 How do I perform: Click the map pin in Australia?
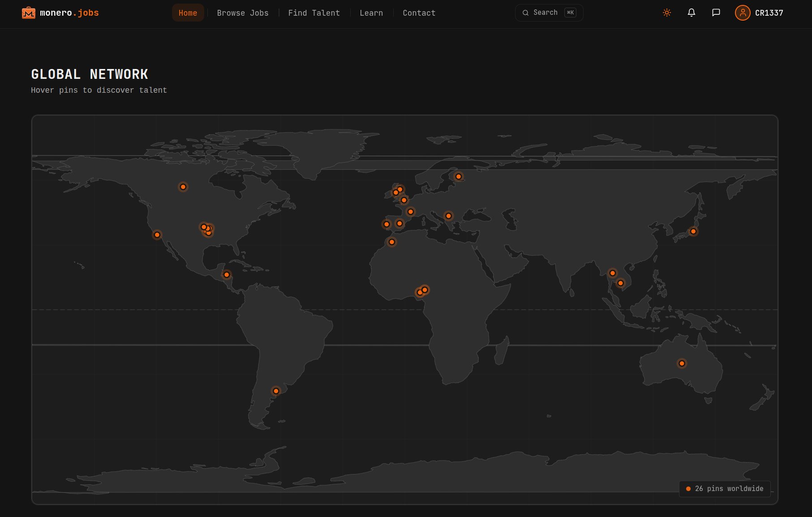(x=681, y=363)
